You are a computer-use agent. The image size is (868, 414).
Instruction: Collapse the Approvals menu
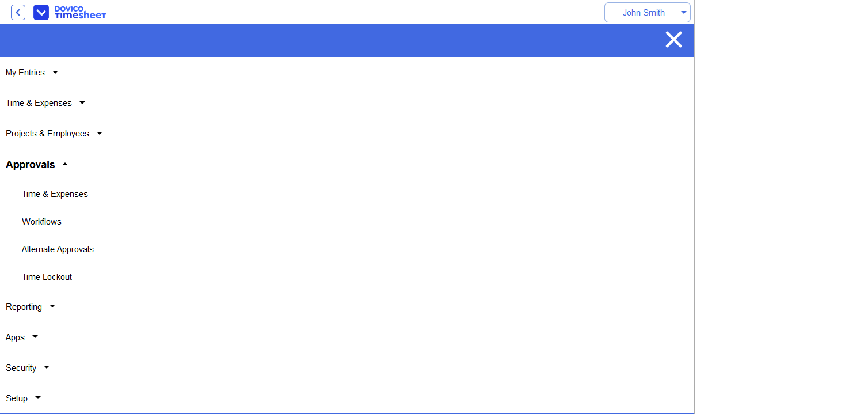[x=31, y=165]
